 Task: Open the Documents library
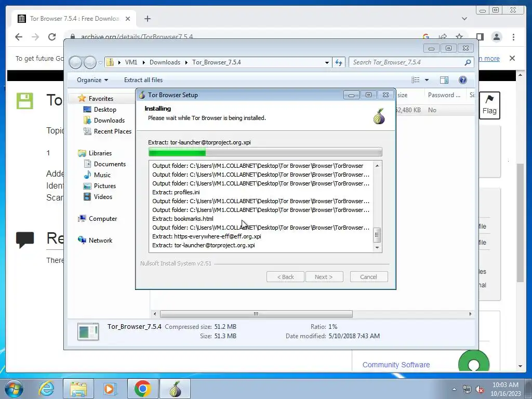(110, 164)
